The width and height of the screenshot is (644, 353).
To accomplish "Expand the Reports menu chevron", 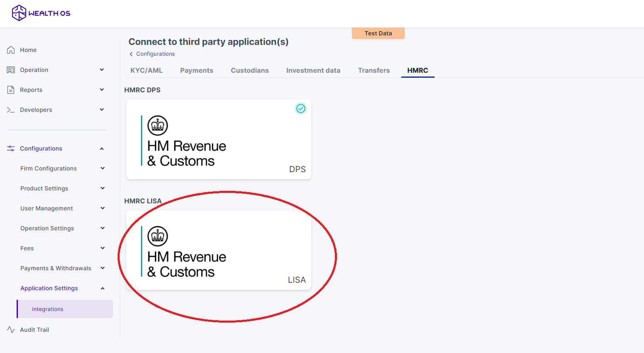I will pos(102,90).
